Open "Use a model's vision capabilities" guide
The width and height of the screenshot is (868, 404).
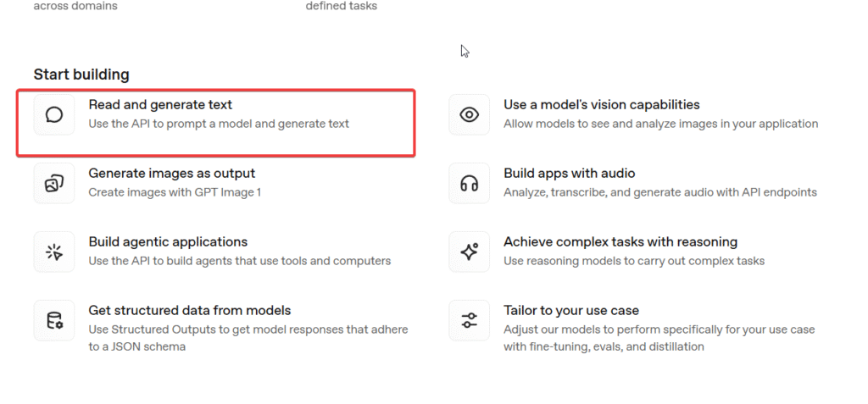click(601, 105)
